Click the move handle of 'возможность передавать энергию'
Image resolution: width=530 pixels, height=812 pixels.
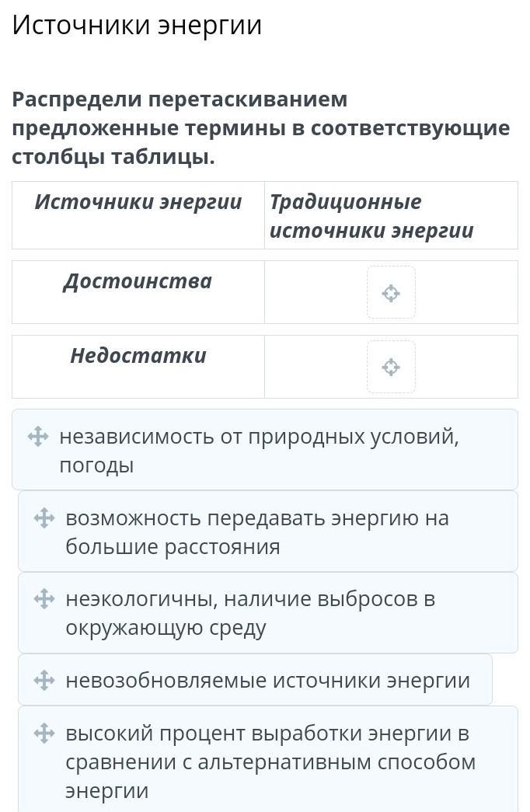[44, 518]
